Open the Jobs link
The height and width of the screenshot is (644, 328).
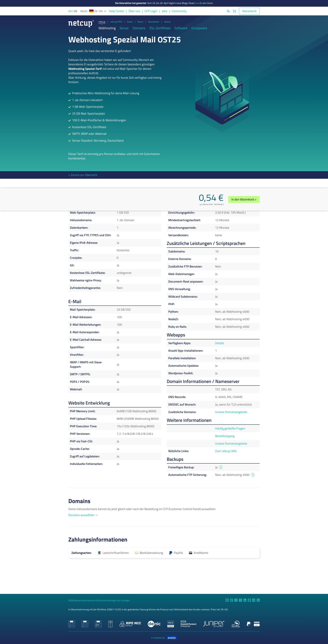(x=164, y=11)
